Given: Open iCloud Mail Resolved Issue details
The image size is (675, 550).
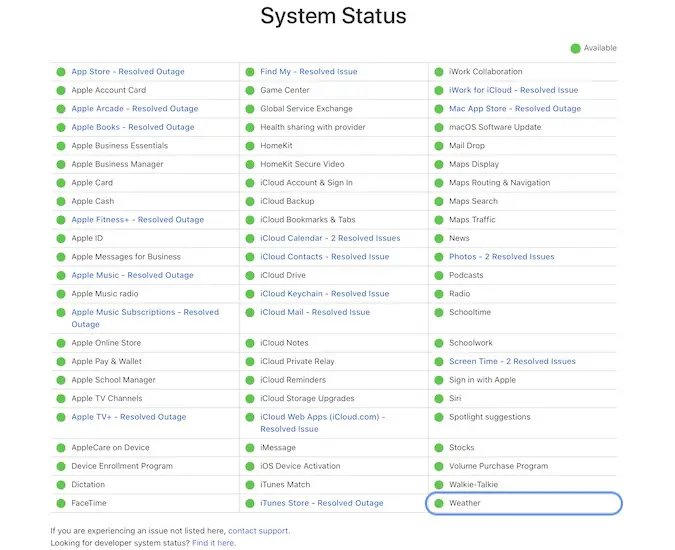Looking at the screenshot, I should coord(314,312).
